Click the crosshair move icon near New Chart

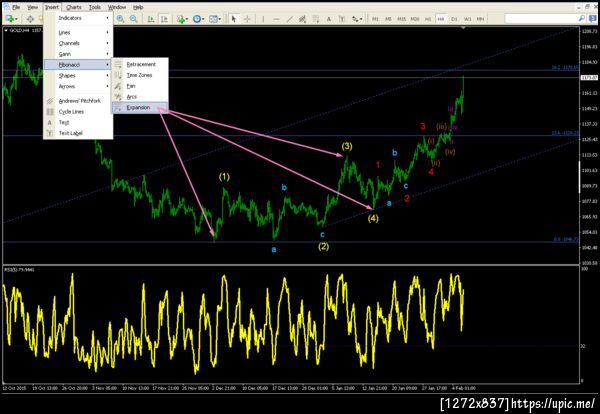click(30, 19)
